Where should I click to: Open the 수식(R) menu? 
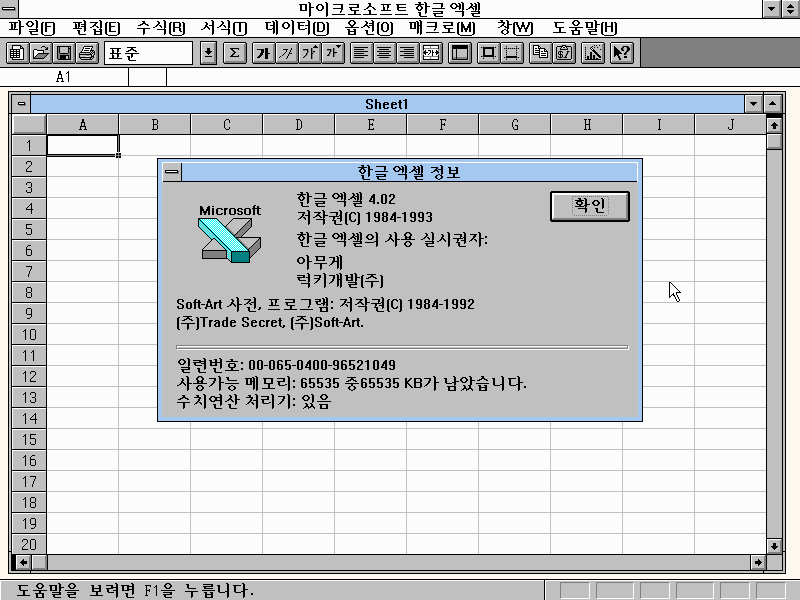click(161, 28)
